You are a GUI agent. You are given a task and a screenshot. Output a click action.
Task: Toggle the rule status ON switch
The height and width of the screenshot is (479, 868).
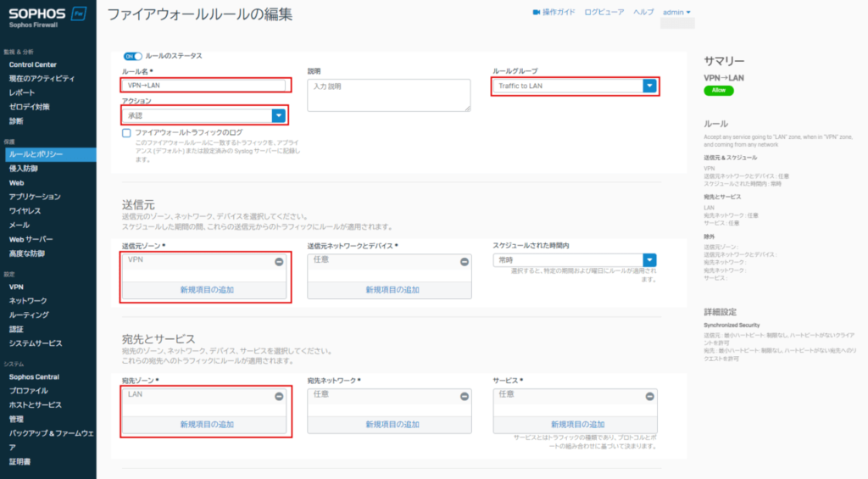click(x=133, y=56)
